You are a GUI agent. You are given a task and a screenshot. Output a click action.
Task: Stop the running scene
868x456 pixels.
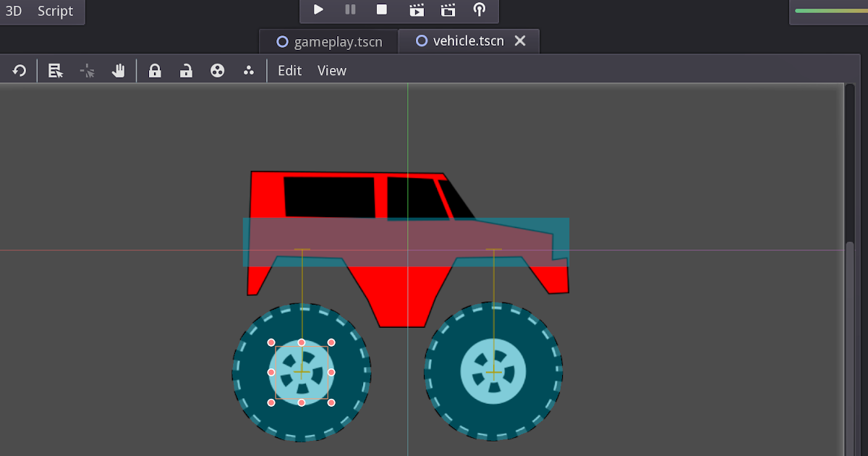[x=382, y=9]
